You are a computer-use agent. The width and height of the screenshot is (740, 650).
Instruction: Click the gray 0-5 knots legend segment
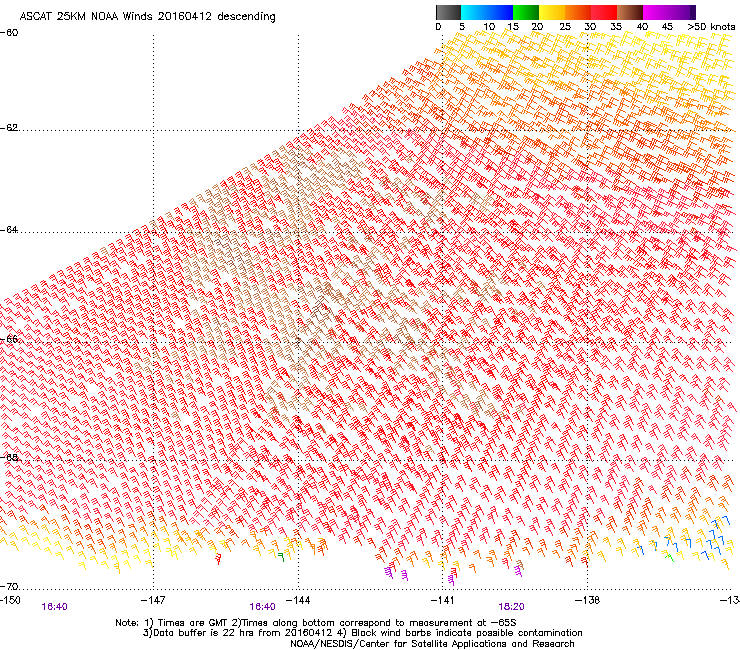click(448, 12)
